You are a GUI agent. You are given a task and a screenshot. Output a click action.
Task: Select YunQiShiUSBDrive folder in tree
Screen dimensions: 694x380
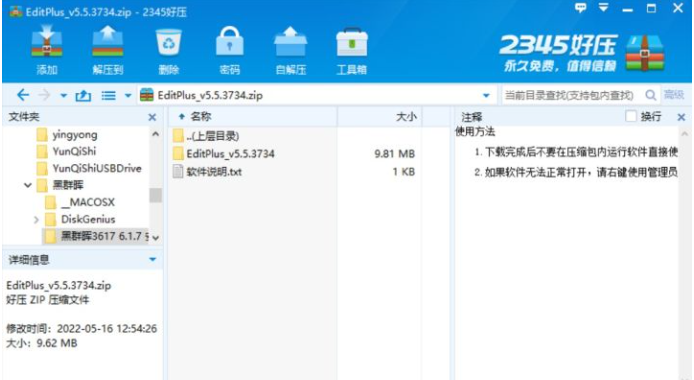point(96,168)
